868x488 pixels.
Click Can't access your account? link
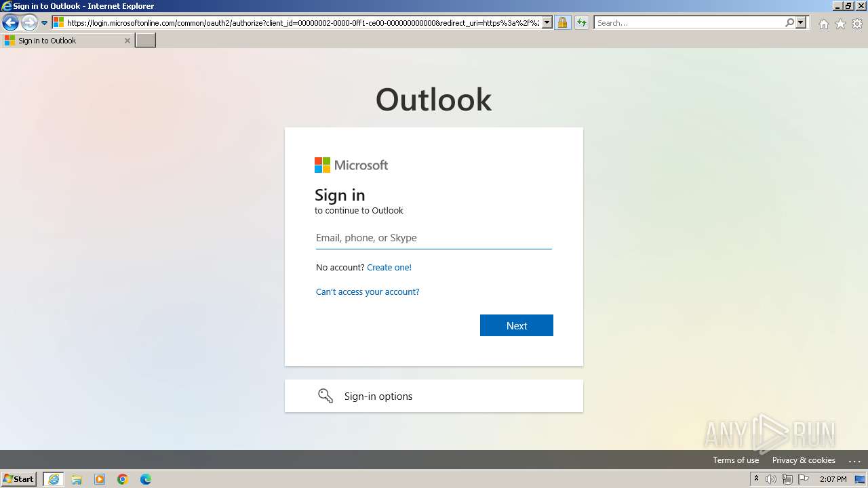pyautogui.click(x=368, y=292)
